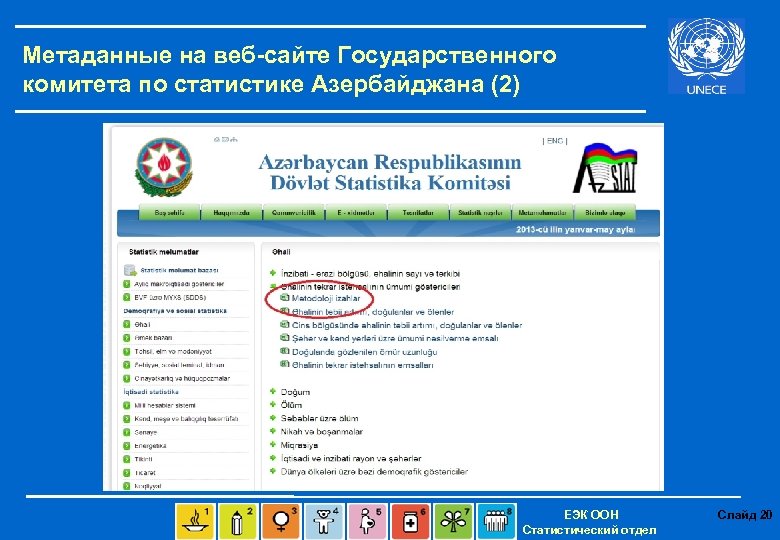Screen dimensions: 780x540
Task: Click green arrow icon beside Əmək bazarı
Action: coord(126,338)
